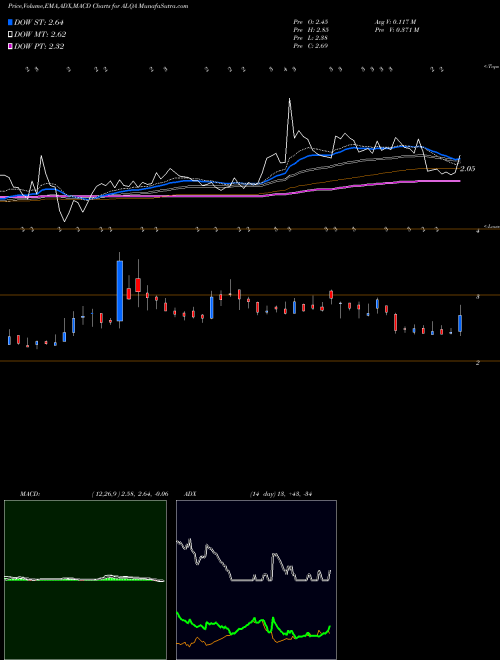Click the tall white spike peak on EMA chart
Viewport: 500px width, 660px height.
[x=290, y=100]
